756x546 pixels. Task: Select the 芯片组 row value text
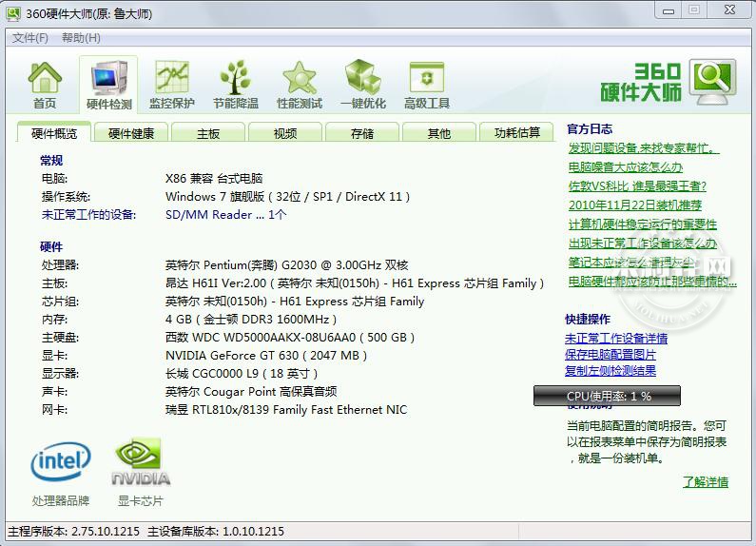tap(295, 302)
